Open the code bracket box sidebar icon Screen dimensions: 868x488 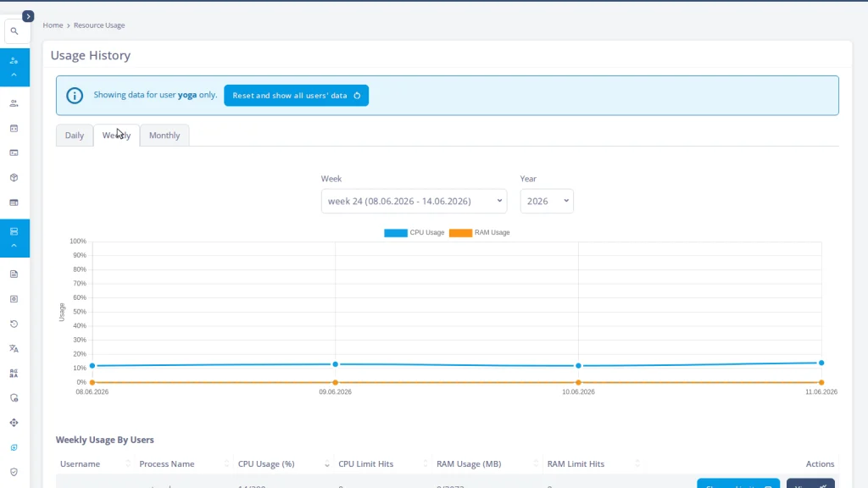pos(14,129)
